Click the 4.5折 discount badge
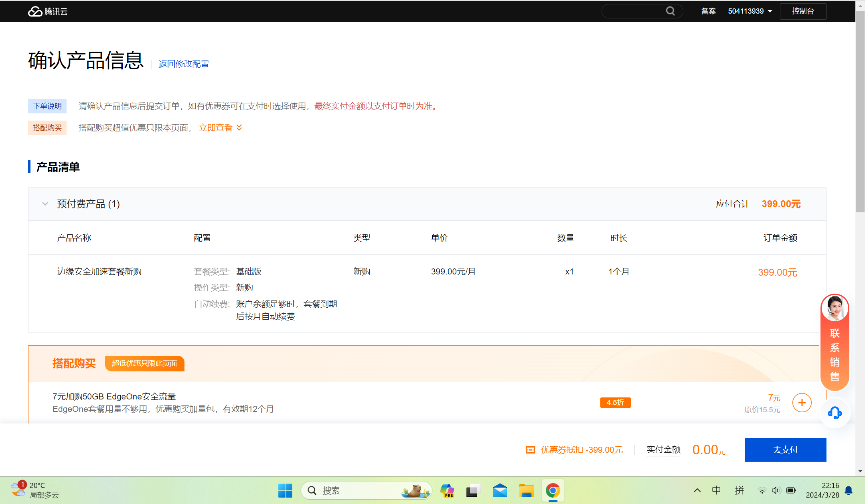 [x=615, y=403]
